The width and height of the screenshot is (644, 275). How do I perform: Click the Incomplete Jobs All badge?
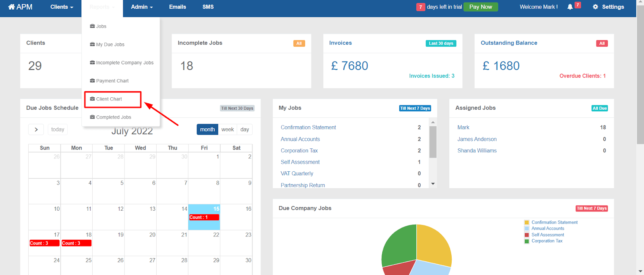coord(299,43)
